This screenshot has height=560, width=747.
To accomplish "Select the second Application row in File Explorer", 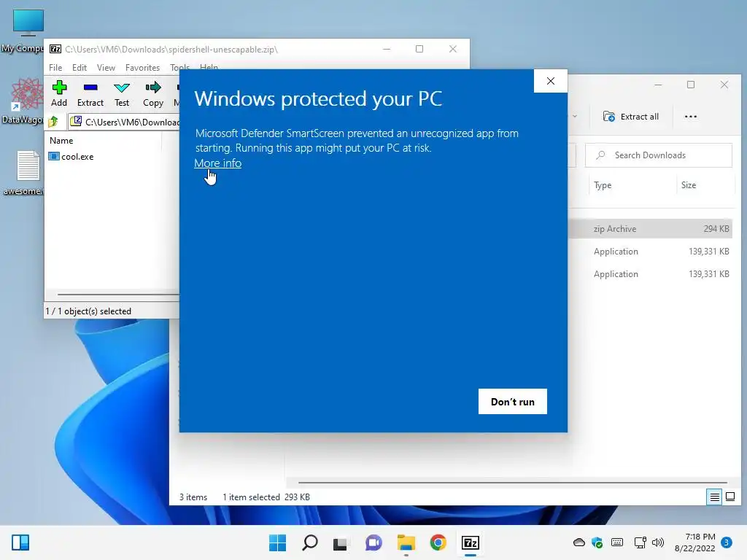I will click(x=651, y=274).
